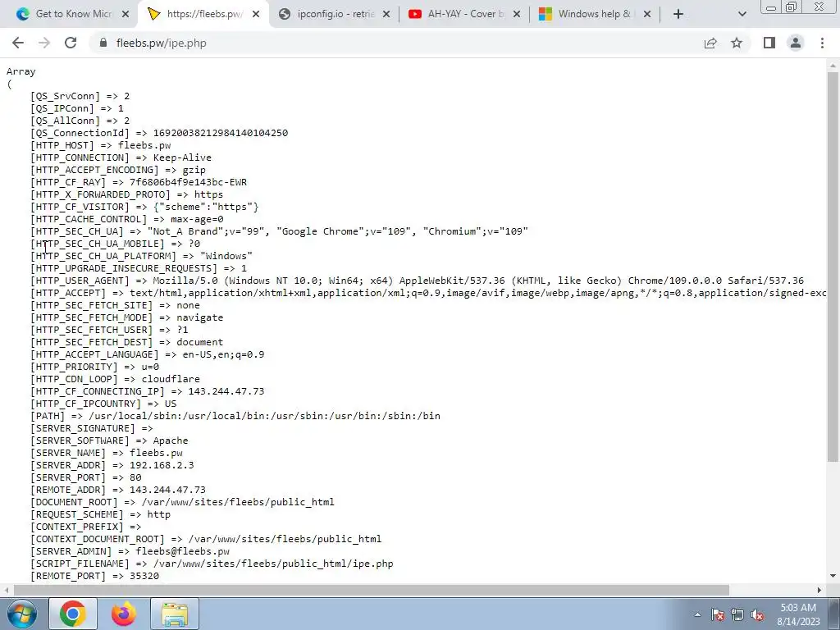Click the HTTP_CF_RAY value 7f6806b4f9e143bc-EWR
This screenshot has width=840, height=630.
click(188, 182)
